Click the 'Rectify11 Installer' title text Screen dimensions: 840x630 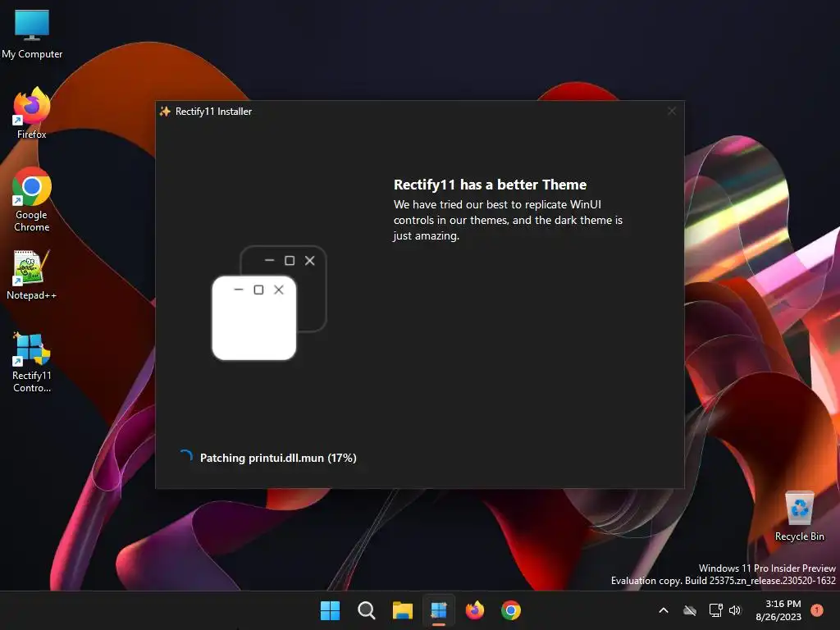tap(214, 112)
